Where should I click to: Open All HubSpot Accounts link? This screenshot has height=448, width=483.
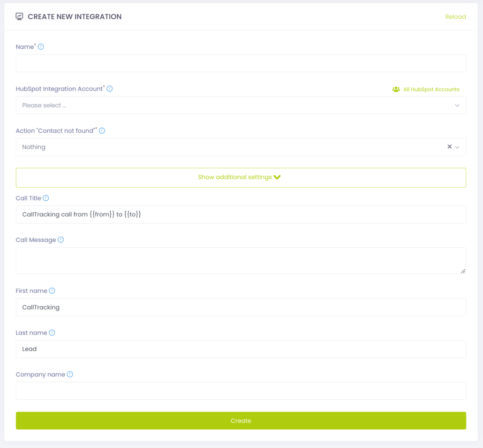[431, 89]
